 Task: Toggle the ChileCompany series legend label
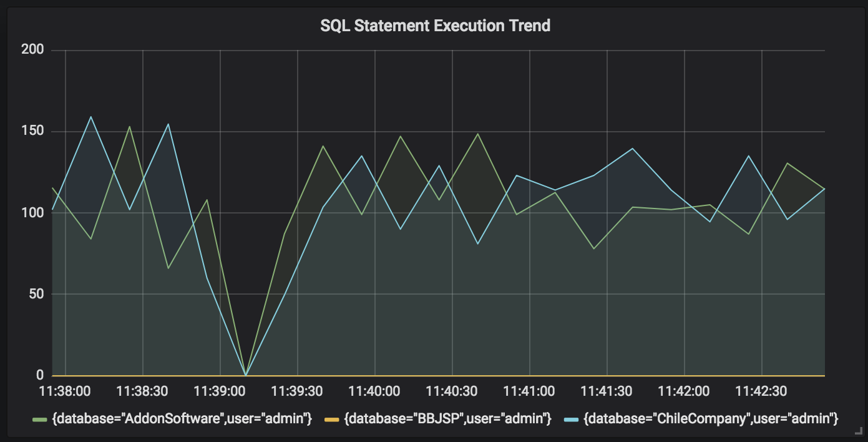coord(711,418)
